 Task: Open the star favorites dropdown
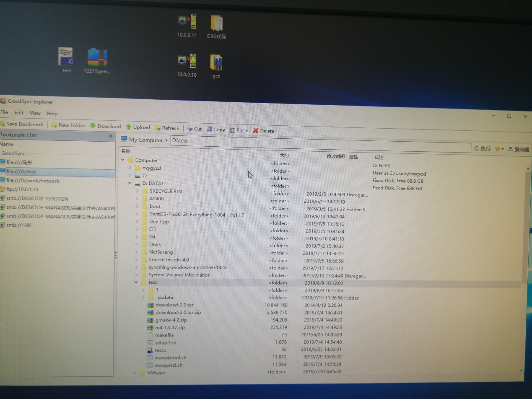(x=499, y=148)
